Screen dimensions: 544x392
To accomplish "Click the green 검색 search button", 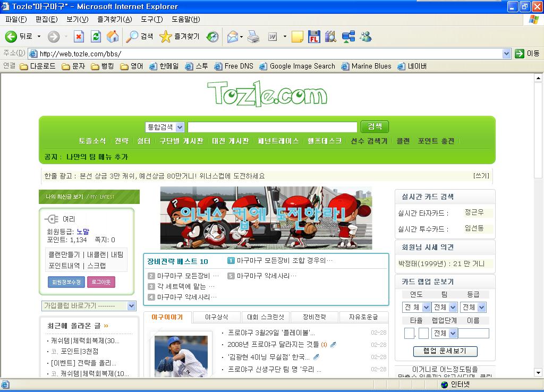I will click(375, 126).
